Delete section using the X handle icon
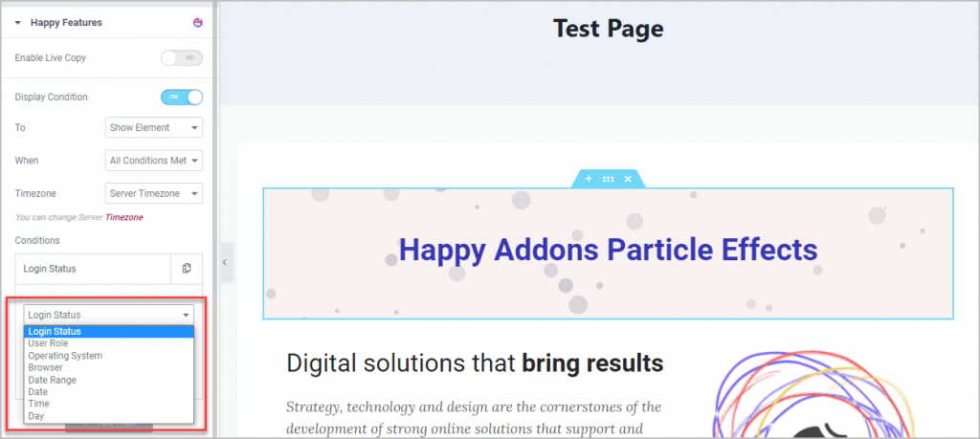The image size is (980, 439). 628,179
